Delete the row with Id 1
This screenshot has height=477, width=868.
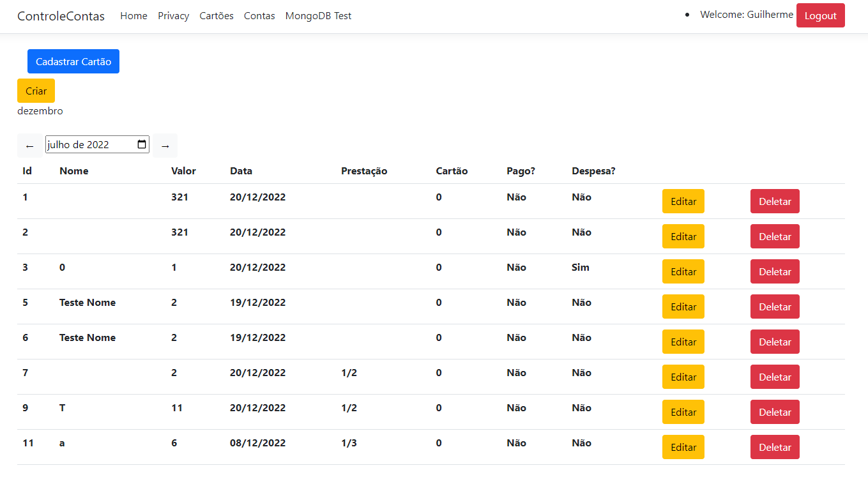pos(775,201)
